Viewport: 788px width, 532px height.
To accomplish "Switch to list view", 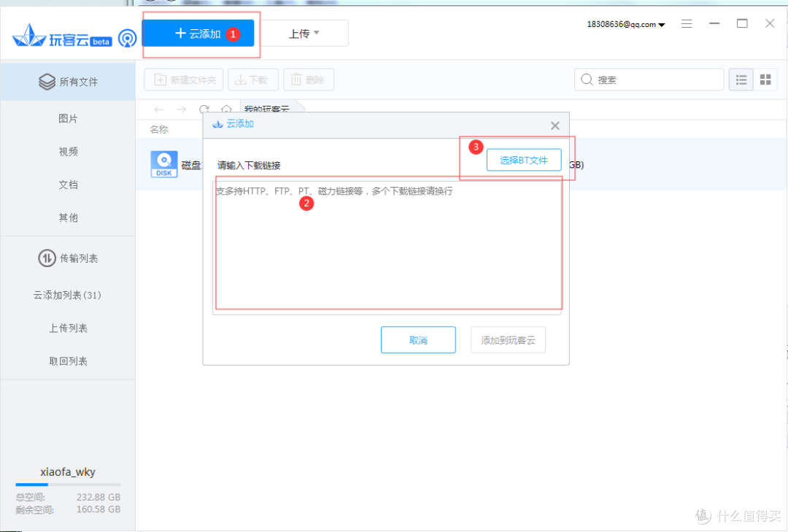I will pyautogui.click(x=741, y=80).
